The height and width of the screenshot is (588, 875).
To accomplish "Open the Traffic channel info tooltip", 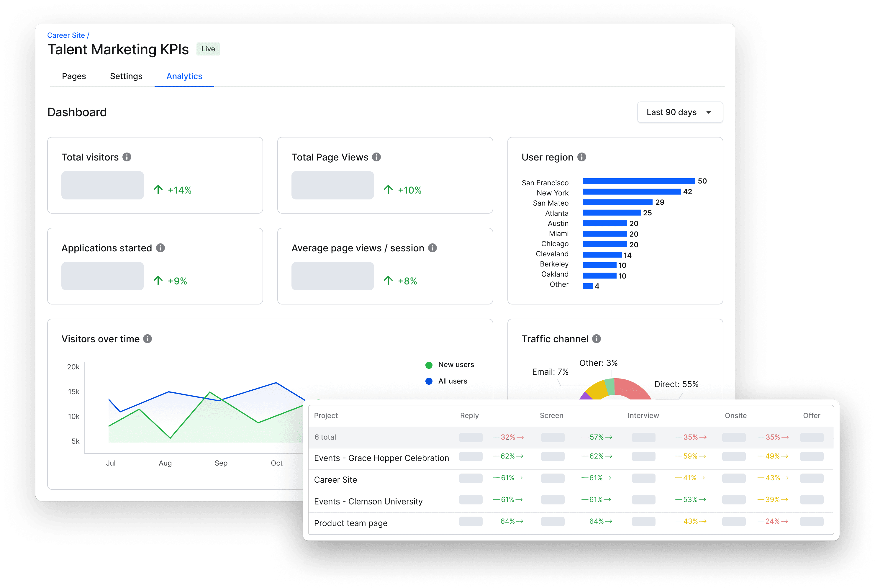I will point(597,339).
